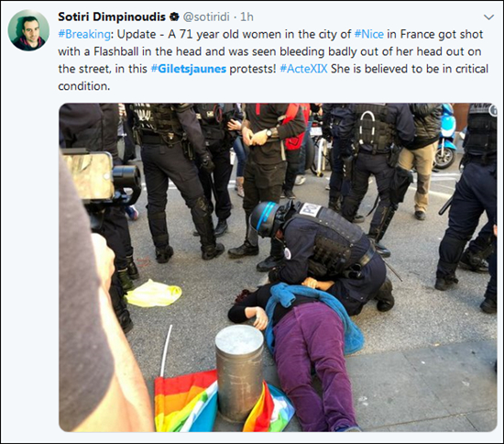Browse the #Giletsjaunes hashtag

coord(189,69)
